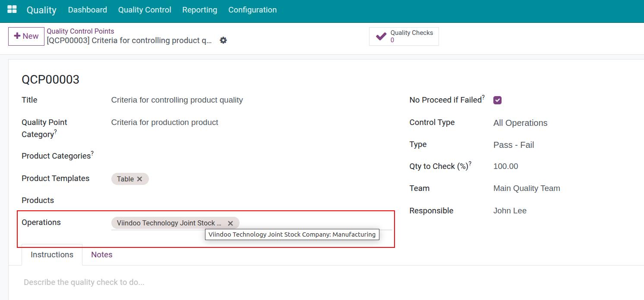Click the Quality app title
The image size is (644, 300).
click(41, 10)
